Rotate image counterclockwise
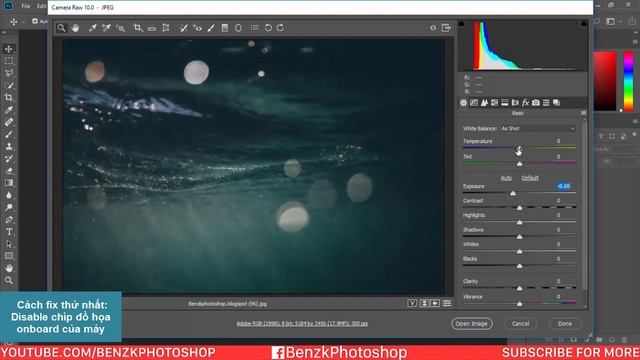The image size is (640, 360). [x=268, y=28]
